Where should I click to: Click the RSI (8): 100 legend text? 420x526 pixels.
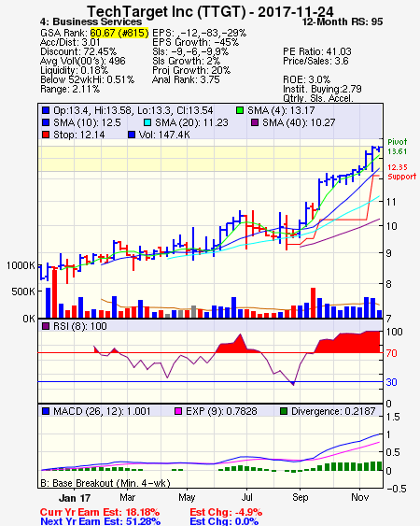point(79,326)
